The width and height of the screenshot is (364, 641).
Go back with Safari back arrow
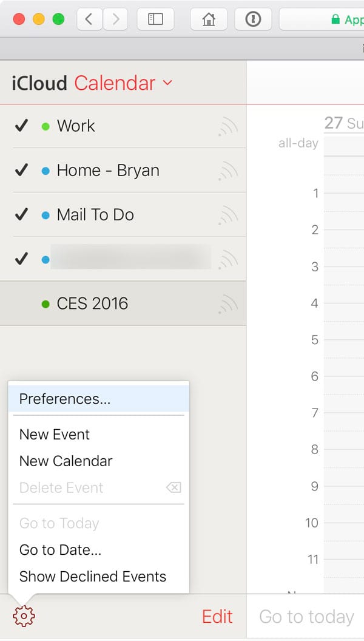[x=90, y=19]
